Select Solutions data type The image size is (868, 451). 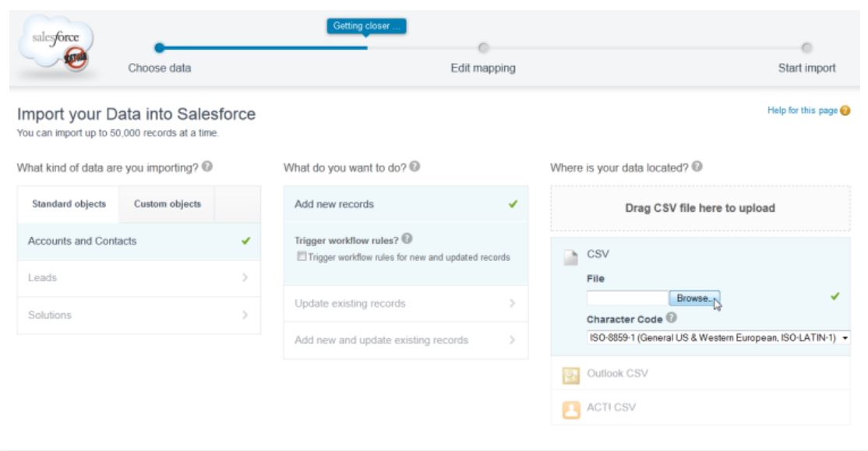pyautogui.click(x=139, y=315)
